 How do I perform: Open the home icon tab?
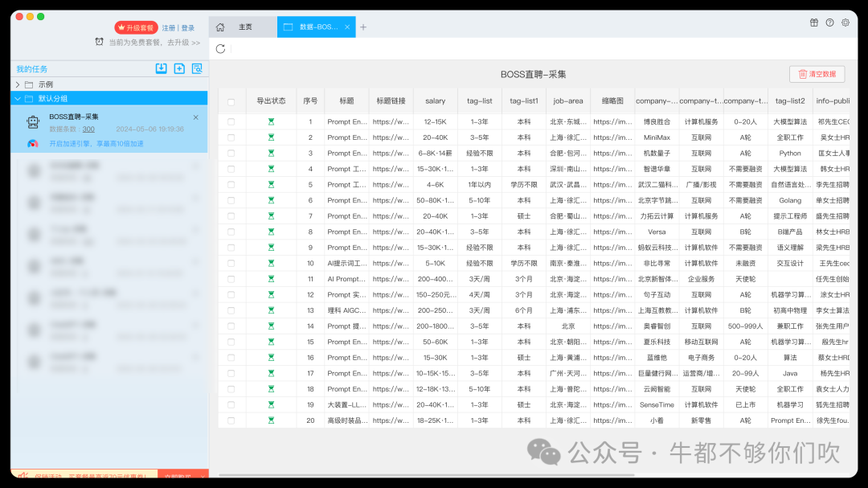[x=220, y=27]
